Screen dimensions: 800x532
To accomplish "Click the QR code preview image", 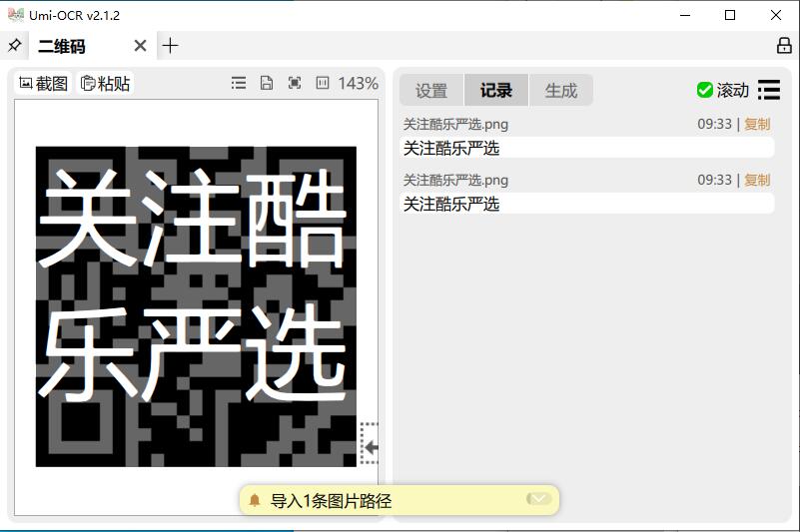I will (x=196, y=306).
